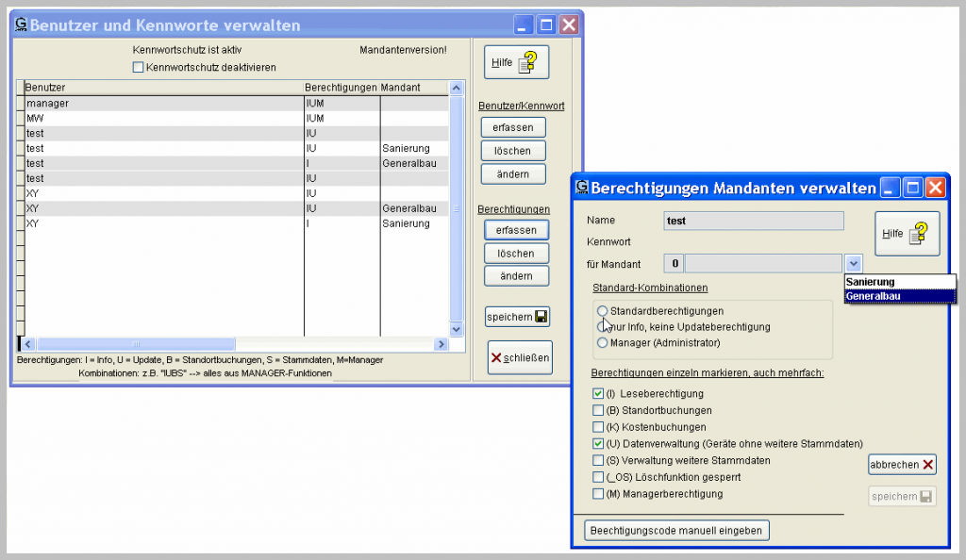Click Hilfe button in Berechtigungen Mandanten dialog
The width and height of the screenshot is (966, 560).
[907, 234]
